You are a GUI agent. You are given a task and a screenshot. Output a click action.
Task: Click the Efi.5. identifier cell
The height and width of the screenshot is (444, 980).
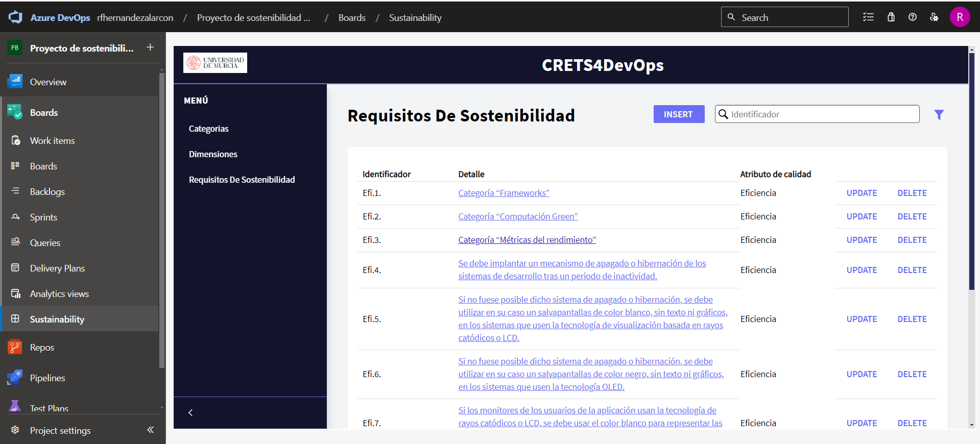click(372, 319)
